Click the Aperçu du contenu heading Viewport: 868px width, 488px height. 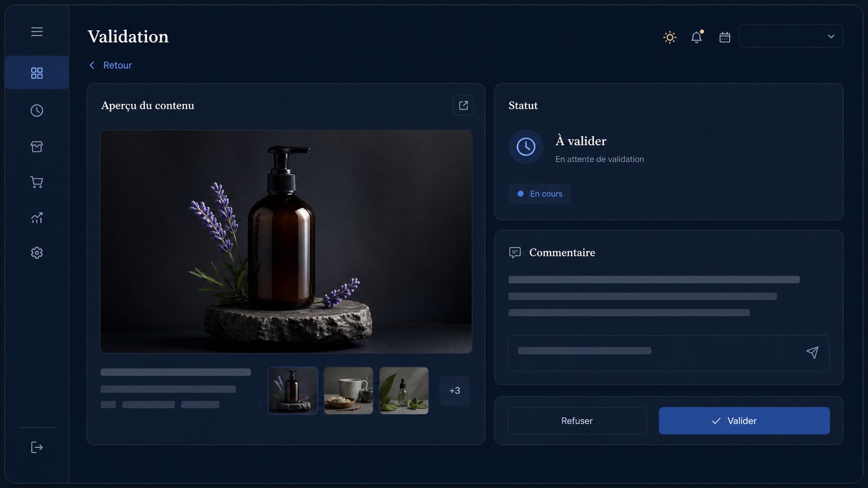tap(148, 106)
